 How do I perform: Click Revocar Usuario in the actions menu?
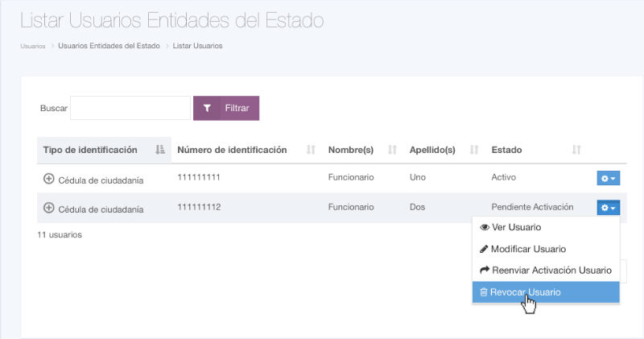click(525, 291)
